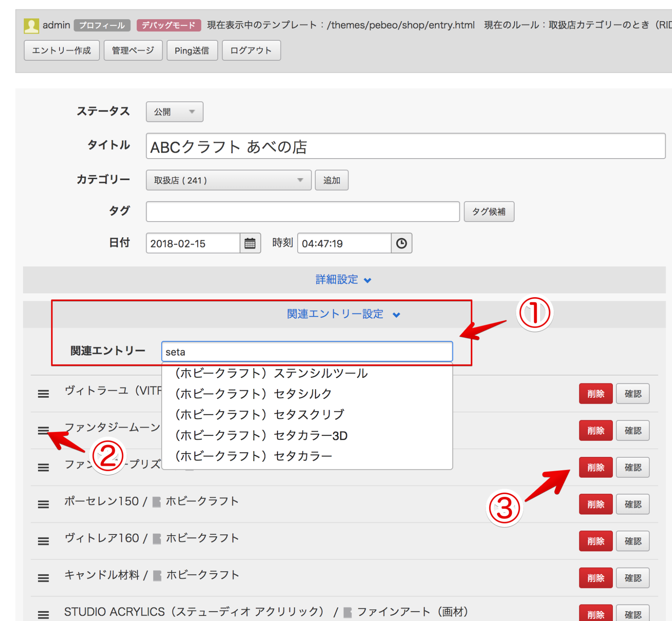Grab the drag handle for キャンドル材料 row
This screenshot has width=672, height=621.
pyautogui.click(x=43, y=578)
